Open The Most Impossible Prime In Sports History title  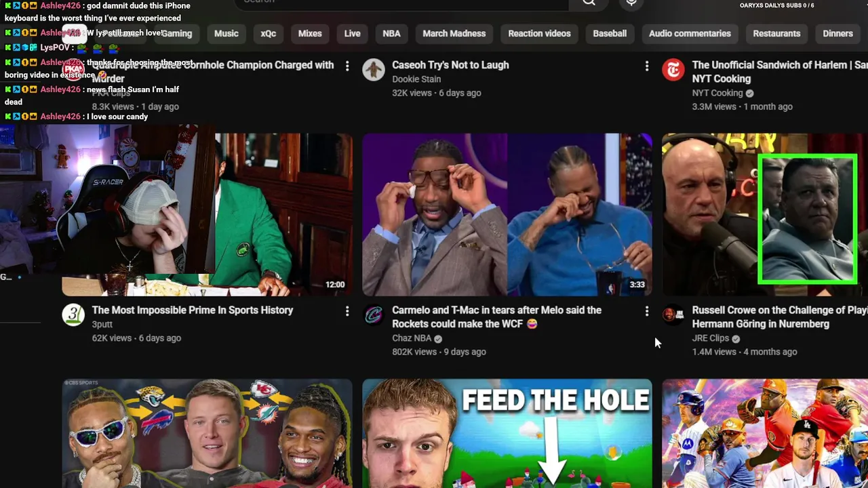tap(193, 310)
